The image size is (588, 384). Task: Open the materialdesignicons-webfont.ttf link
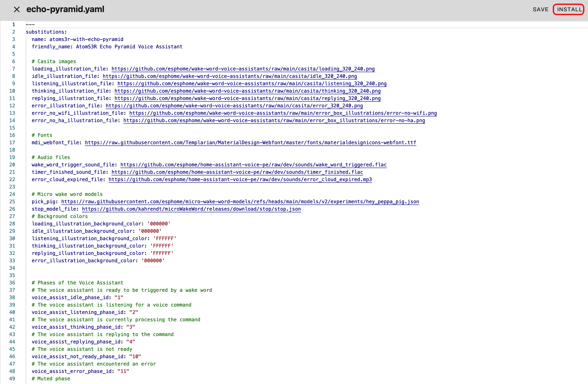pos(250,143)
